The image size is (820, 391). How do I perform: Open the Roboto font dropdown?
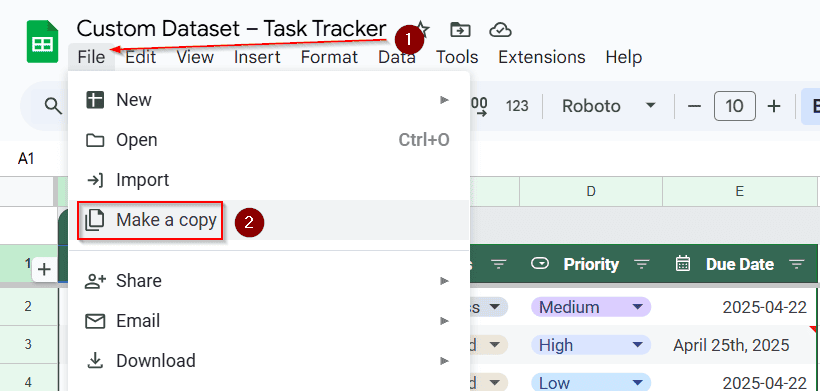tap(608, 106)
